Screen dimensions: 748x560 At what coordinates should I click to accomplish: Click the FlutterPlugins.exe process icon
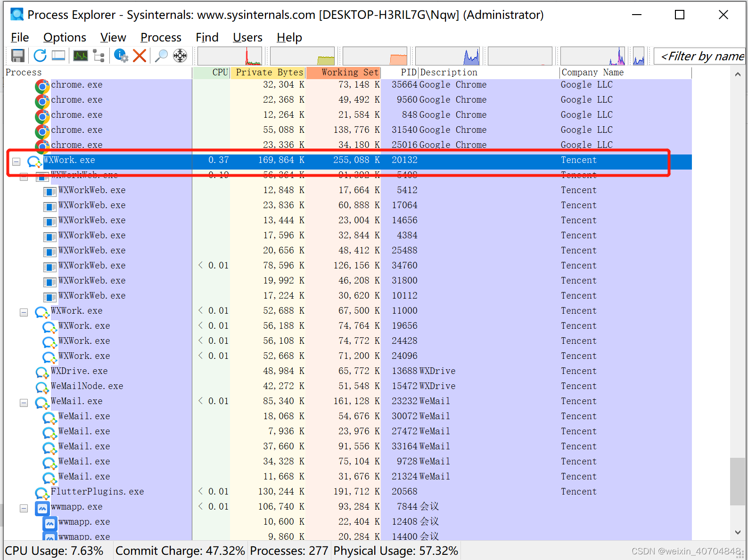[x=42, y=493]
